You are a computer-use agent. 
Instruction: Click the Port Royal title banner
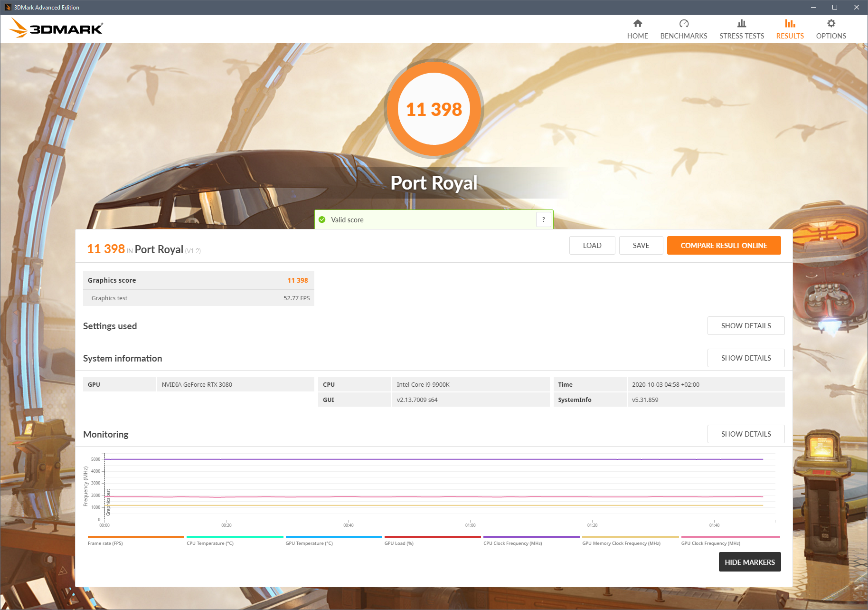434,182
